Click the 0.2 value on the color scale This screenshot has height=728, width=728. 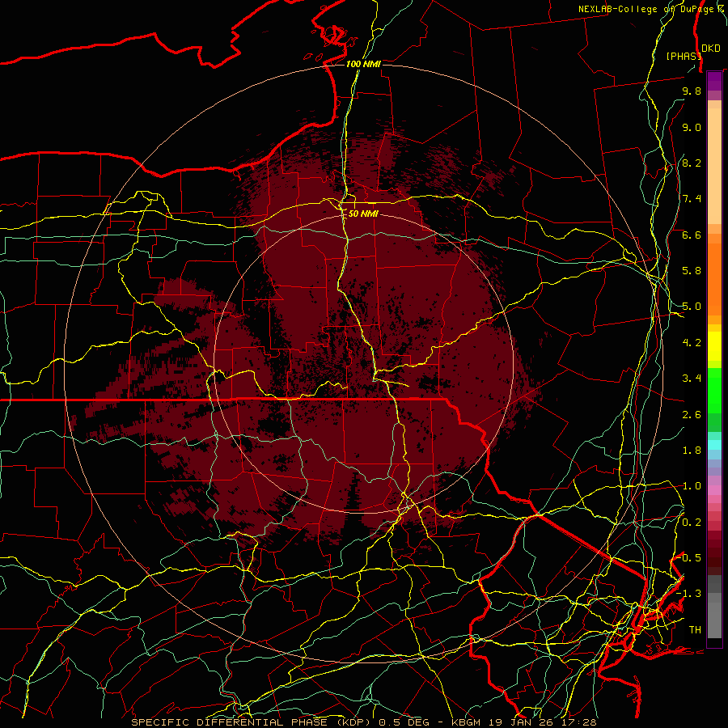tap(692, 523)
